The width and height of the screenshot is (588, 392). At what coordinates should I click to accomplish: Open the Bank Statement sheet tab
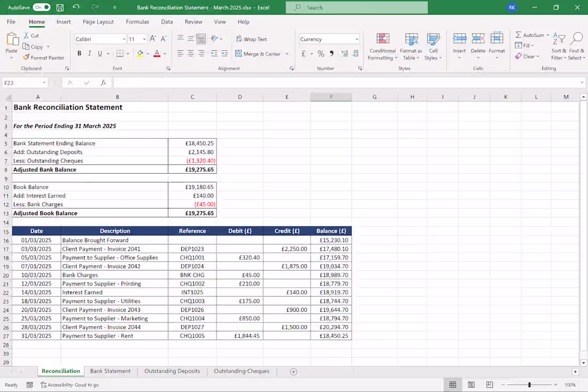click(110, 371)
